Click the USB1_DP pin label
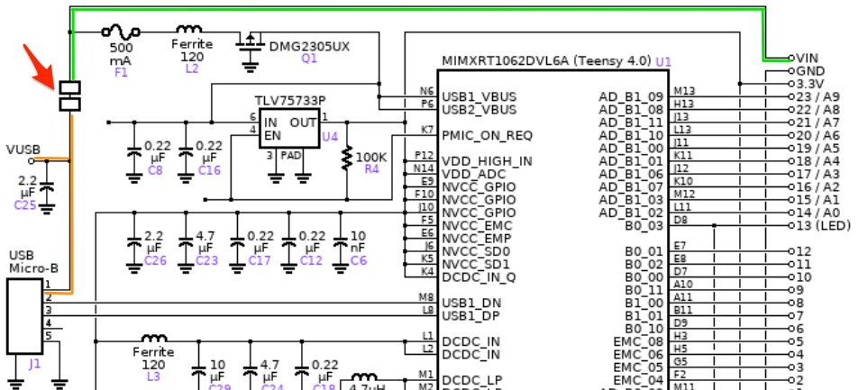 tap(471, 316)
